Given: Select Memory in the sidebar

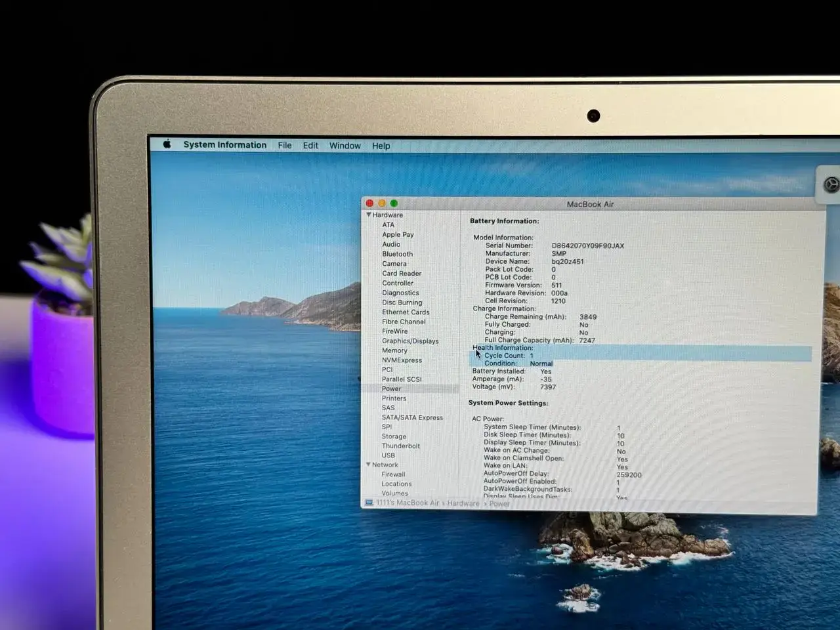Looking at the screenshot, I should point(394,350).
